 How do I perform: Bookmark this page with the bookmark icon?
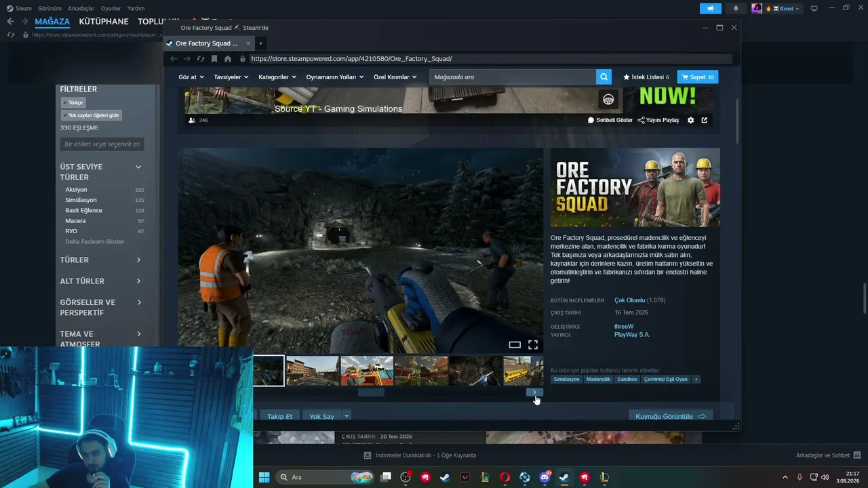coord(214,59)
